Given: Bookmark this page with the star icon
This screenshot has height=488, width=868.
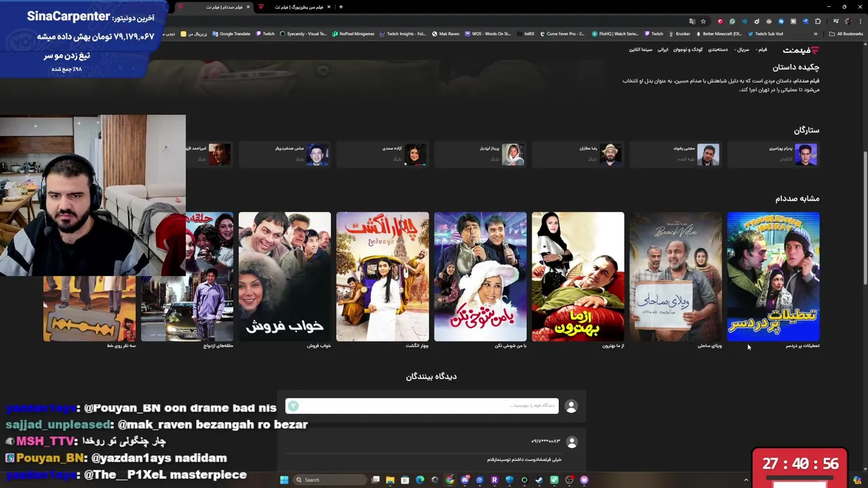Looking at the screenshot, I should [x=703, y=22].
